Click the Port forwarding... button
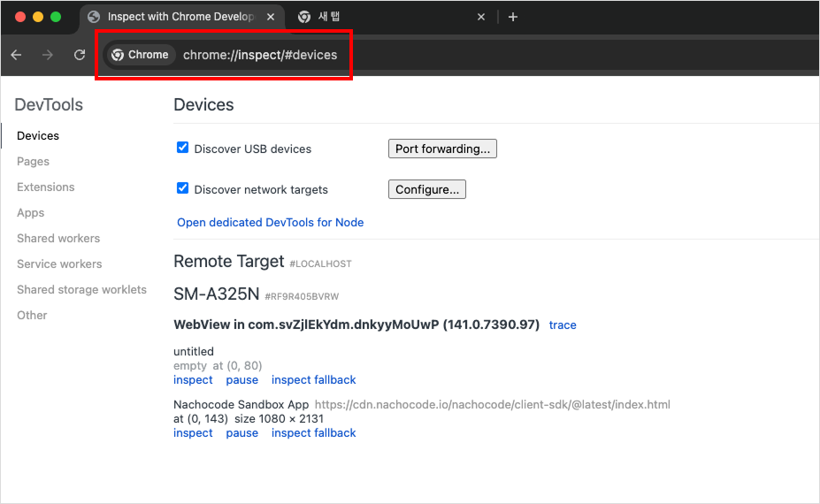The height and width of the screenshot is (504, 820). [x=442, y=149]
